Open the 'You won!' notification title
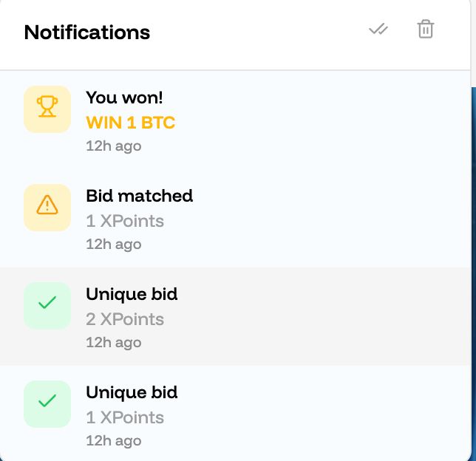 pos(123,98)
